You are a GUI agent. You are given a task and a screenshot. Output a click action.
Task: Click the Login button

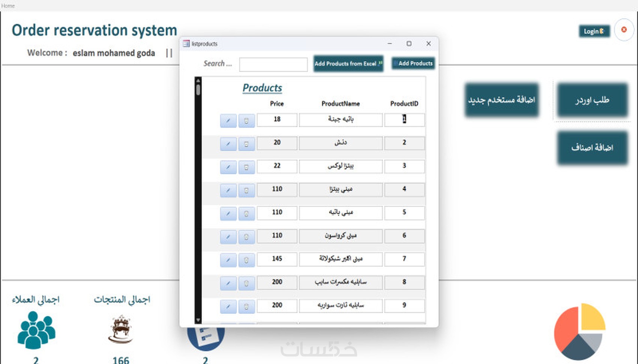point(594,31)
